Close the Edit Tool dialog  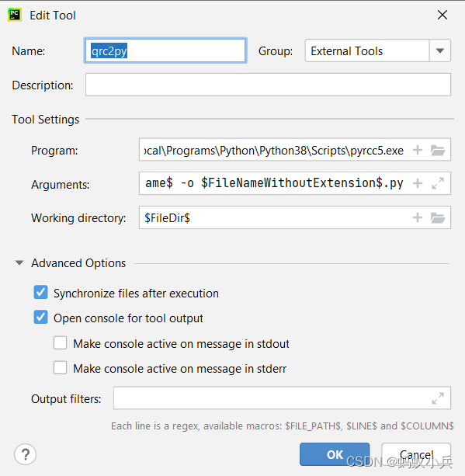(442, 15)
